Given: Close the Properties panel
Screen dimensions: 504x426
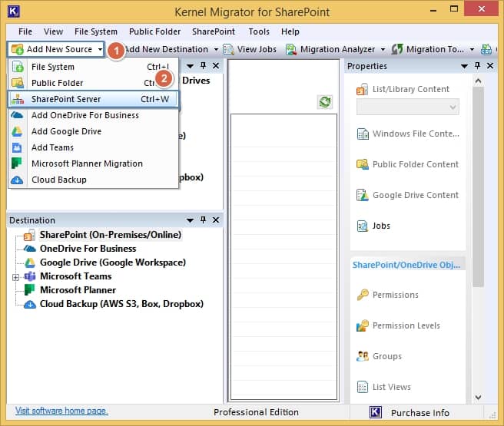Looking at the screenshot, I should point(490,66).
